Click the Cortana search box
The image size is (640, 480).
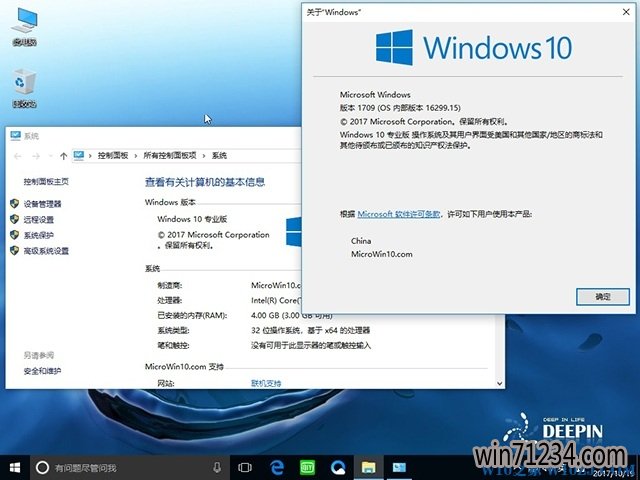tap(131, 467)
